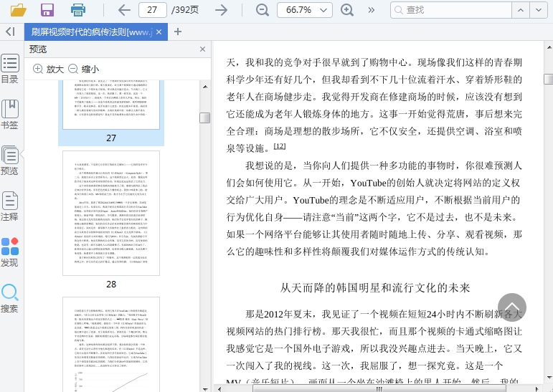Open the 搜索 search sidebar panel
This screenshot has height=392, width=553.
(x=10, y=298)
